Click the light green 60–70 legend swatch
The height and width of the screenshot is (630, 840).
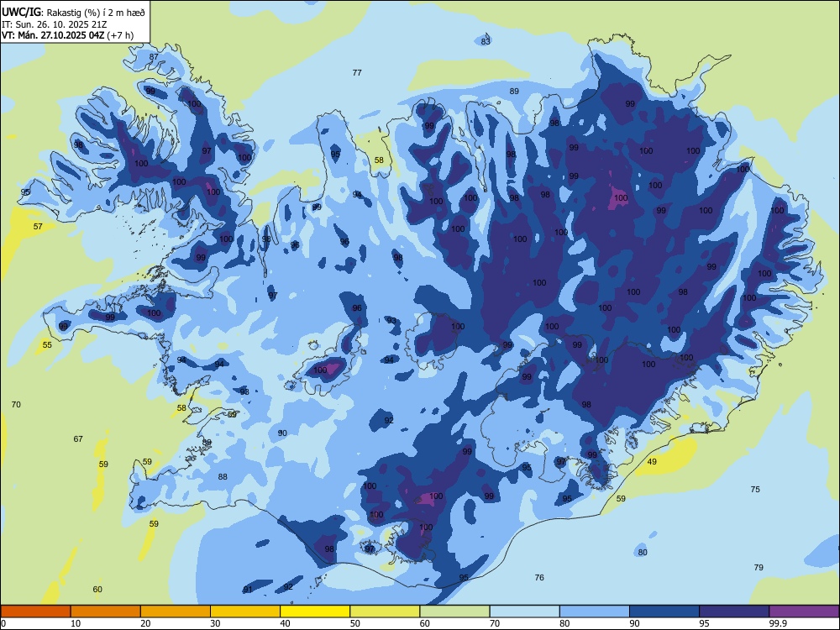coord(454,612)
